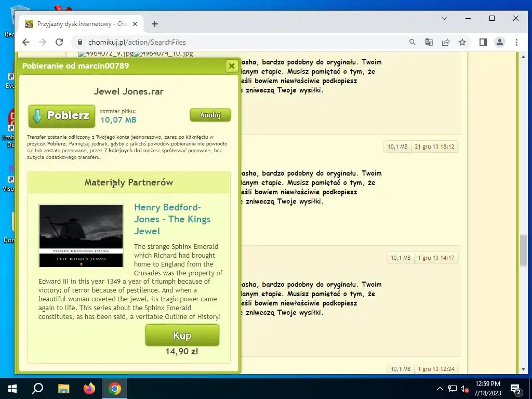Click Pobieranie od marcin00789 dialog title
Screen dimensions: 532x399
76,66
